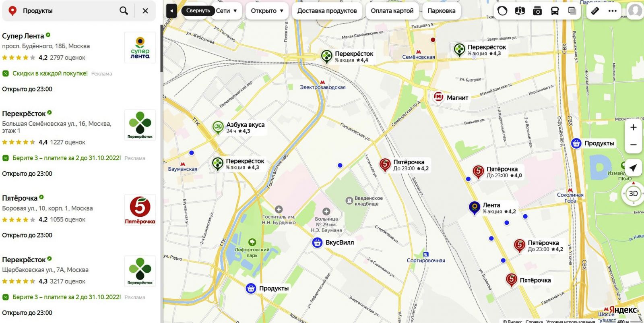Expand the Сети filter dropdown
Screen dimensions: 644x323
click(226, 11)
